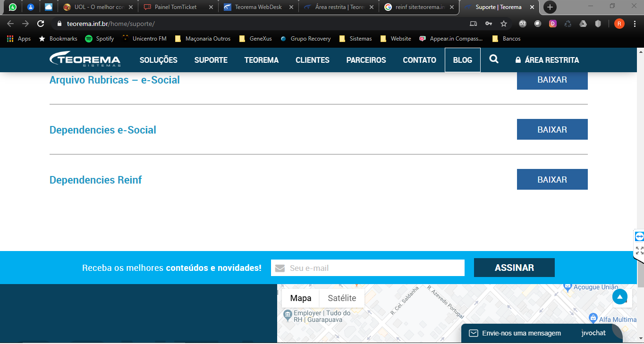Switch to the pinned WhatsApp tab
The image size is (644, 344).
point(13,7)
